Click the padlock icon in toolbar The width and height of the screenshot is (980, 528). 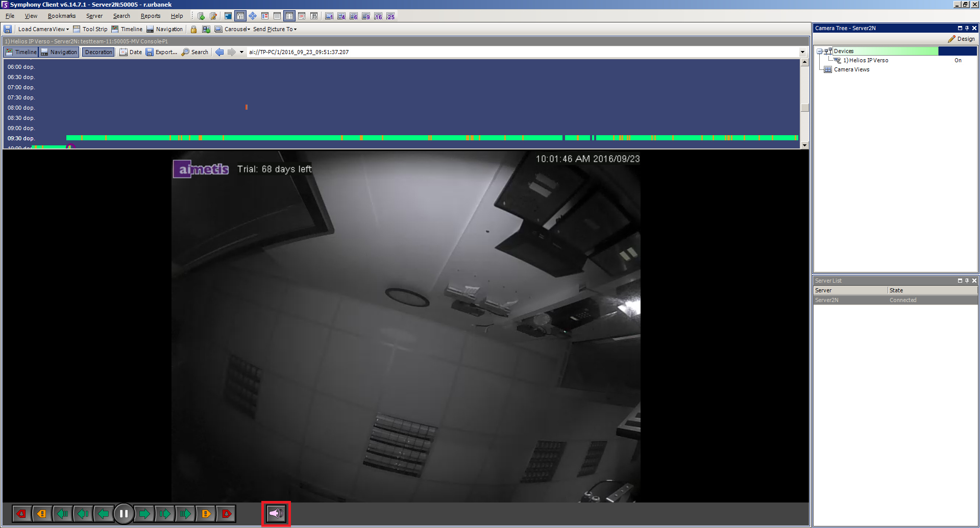[193, 30]
